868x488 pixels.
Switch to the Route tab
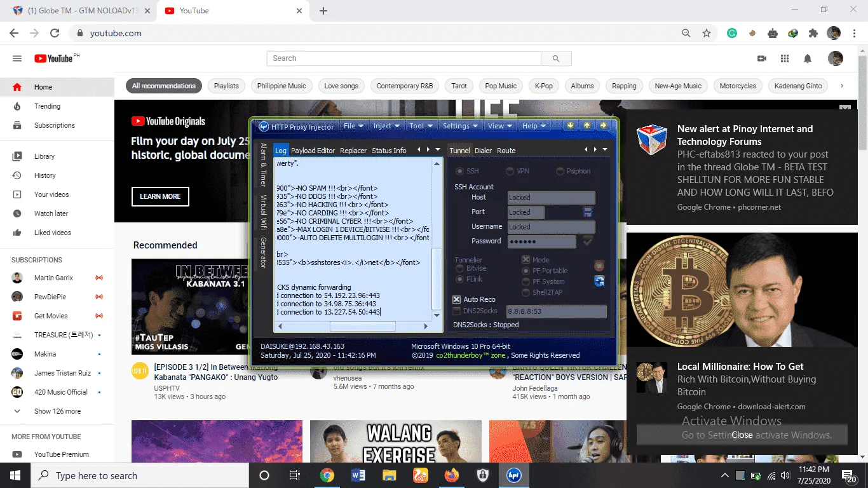(506, 151)
